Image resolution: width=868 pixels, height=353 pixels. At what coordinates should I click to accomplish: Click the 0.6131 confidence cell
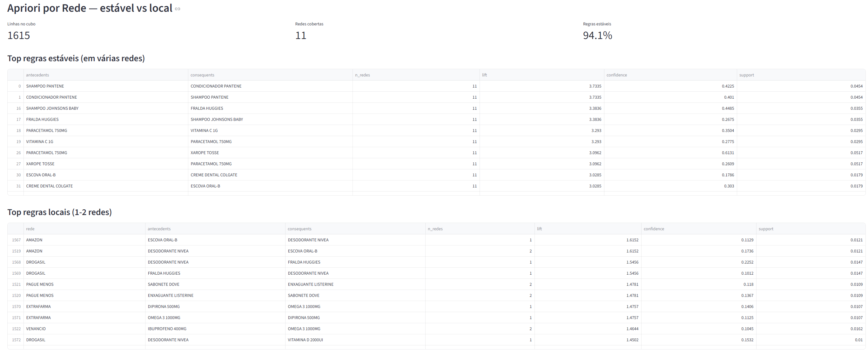coord(670,153)
